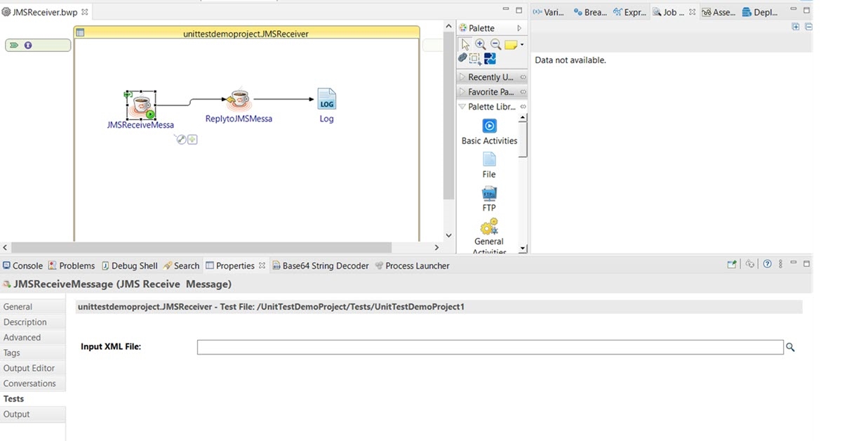The height and width of the screenshot is (441, 868).
Task: Click the editor vertical scrollbar down arrow
Action: (449, 236)
